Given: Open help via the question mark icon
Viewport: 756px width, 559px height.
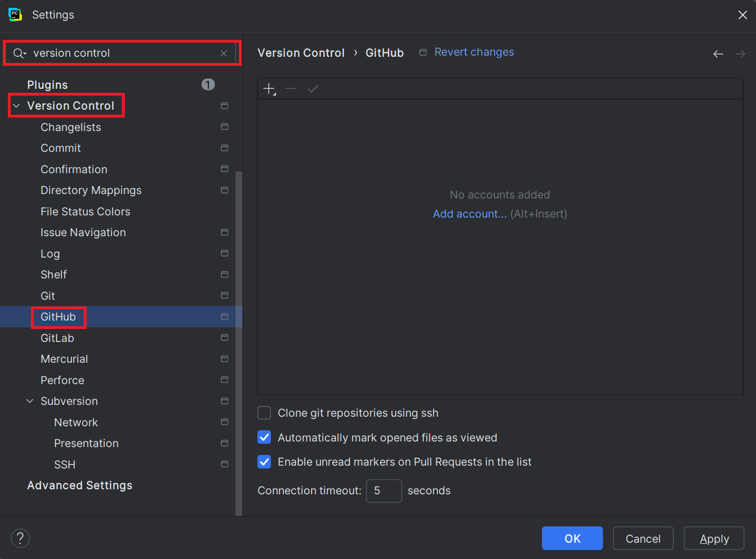Looking at the screenshot, I should point(20,538).
